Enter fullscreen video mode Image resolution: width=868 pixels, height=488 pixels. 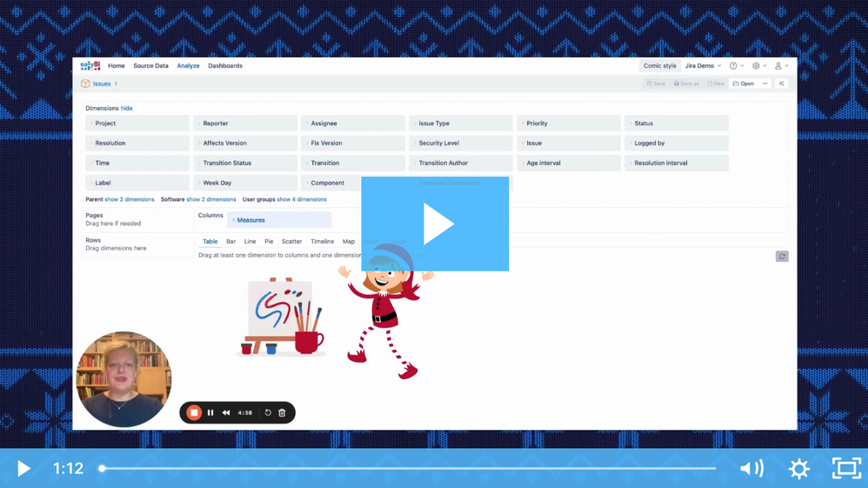pyautogui.click(x=847, y=469)
